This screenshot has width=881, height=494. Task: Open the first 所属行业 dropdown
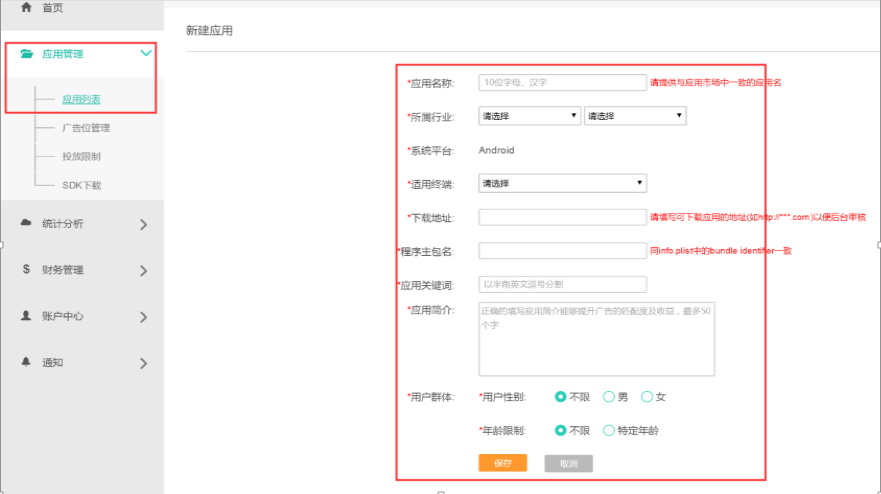529,116
